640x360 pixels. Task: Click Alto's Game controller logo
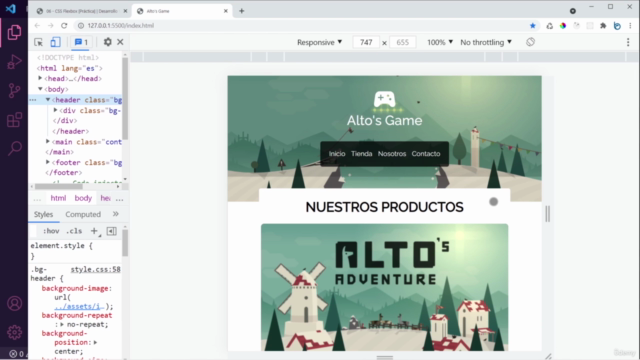pyautogui.click(x=384, y=100)
